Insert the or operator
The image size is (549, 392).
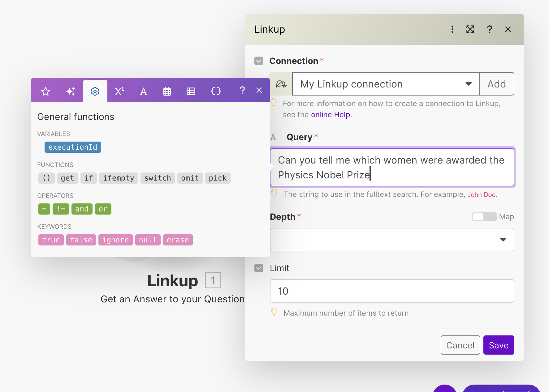click(x=103, y=209)
